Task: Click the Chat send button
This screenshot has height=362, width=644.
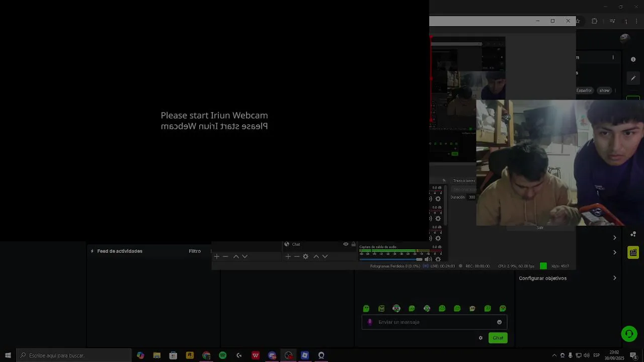Action: click(498, 338)
